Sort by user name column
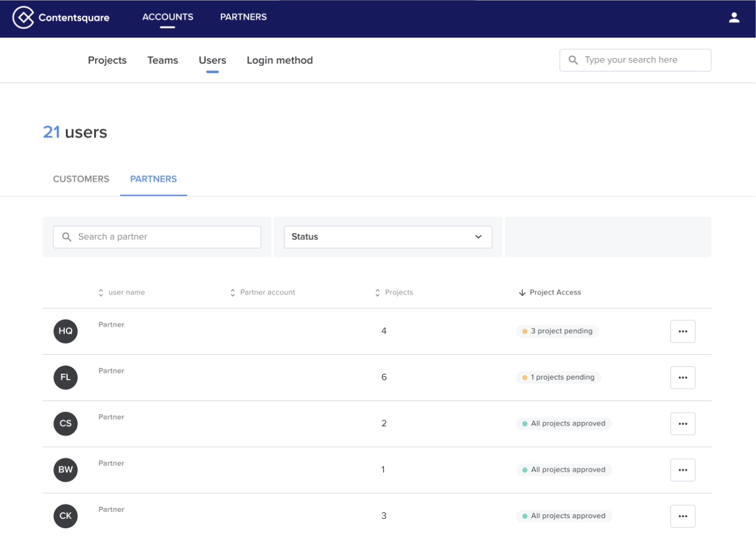Image resolution: width=756 pixels, height=544 pixels. coord(122,292)
